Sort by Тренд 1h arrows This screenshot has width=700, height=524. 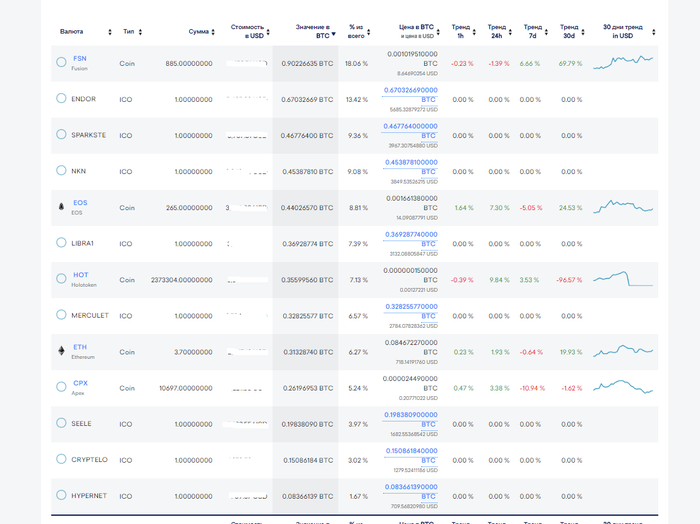474,32
